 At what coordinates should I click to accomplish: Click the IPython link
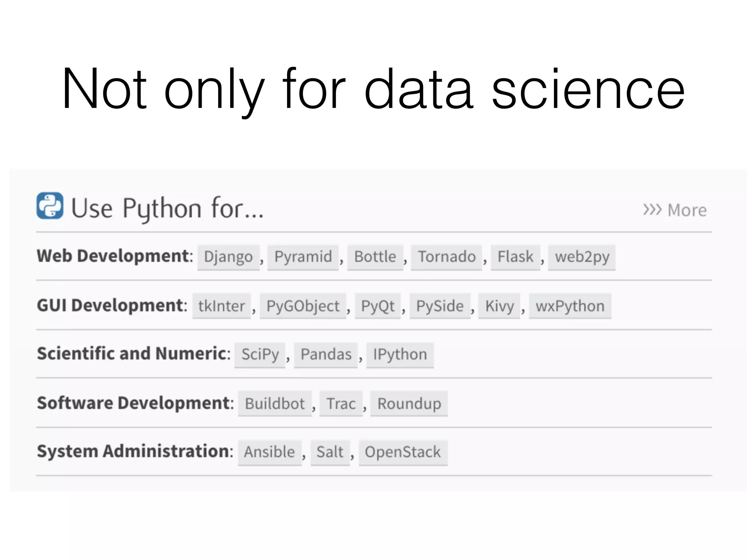[400, 355]
